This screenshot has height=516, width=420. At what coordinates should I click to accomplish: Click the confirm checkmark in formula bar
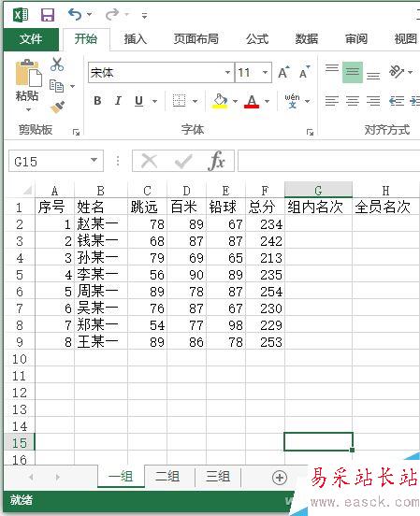pos(183,161)
